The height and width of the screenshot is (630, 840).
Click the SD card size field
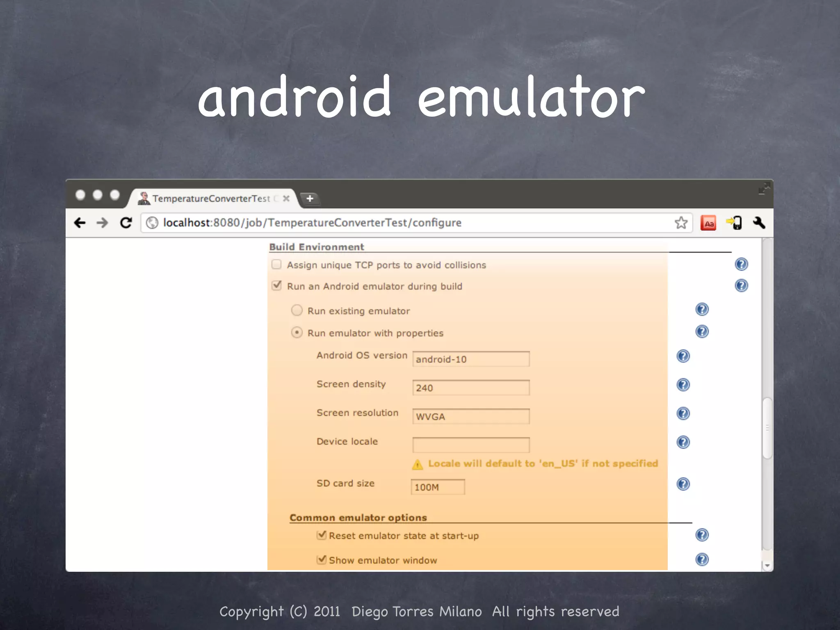pyautogui.click(x=438, y=487)
